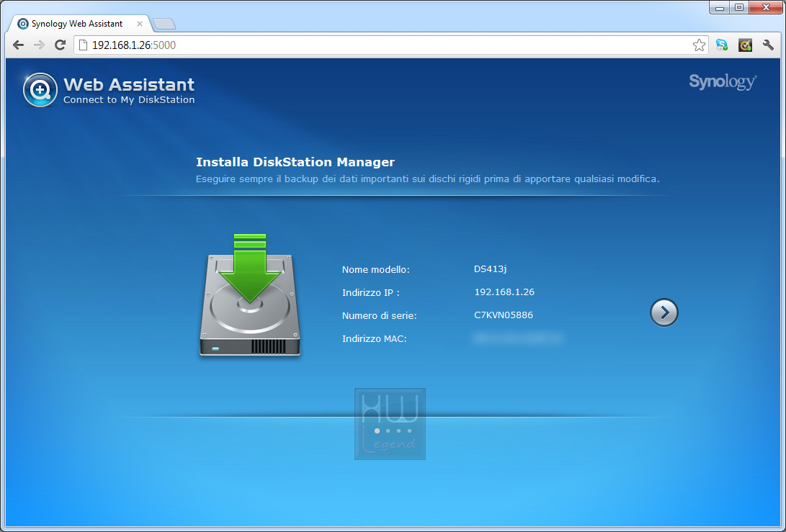
Task: Click the Web Assistant magnifier logo
Action: pos(40,90)
